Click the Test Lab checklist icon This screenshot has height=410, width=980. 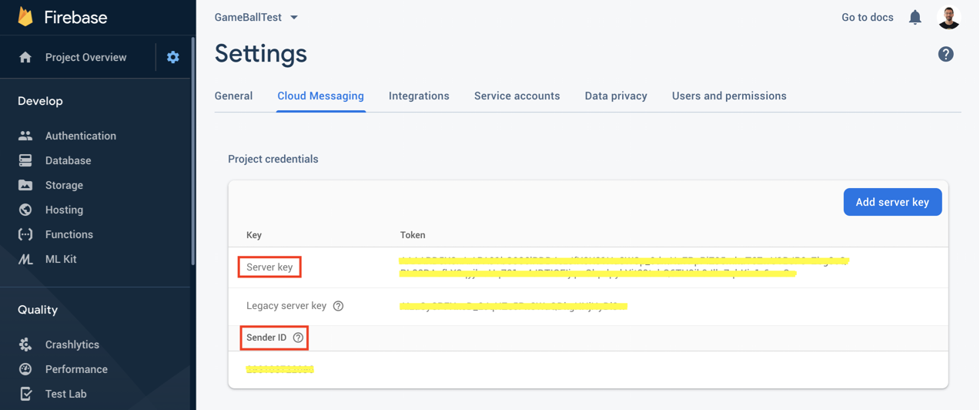point(25,394)
